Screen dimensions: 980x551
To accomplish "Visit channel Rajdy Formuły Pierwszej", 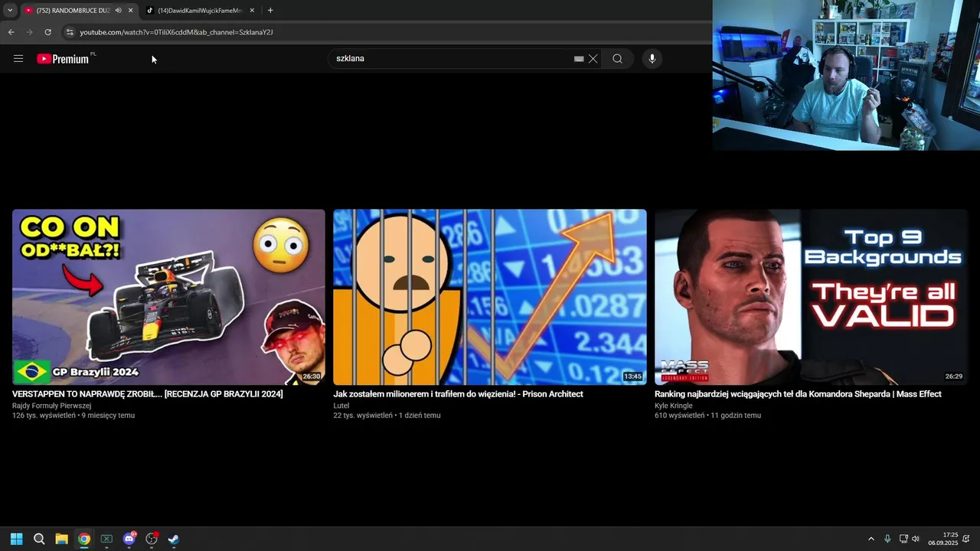I will (x=51, y=406).
